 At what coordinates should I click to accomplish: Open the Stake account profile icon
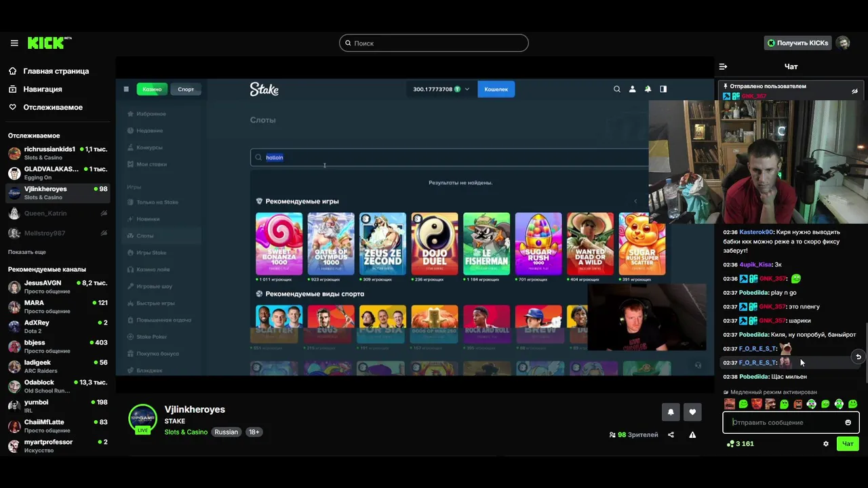click(x=632, y=89)
